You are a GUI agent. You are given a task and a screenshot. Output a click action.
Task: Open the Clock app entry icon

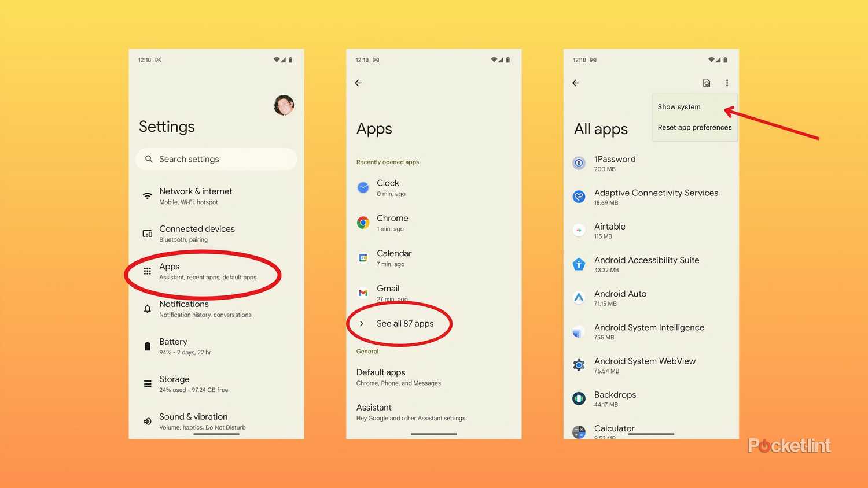363,188
